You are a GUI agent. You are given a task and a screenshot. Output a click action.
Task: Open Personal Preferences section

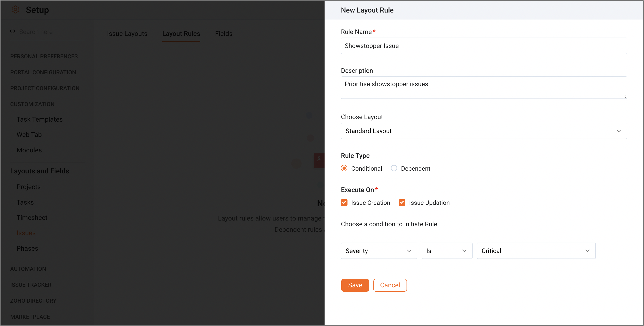pos(44,56)
